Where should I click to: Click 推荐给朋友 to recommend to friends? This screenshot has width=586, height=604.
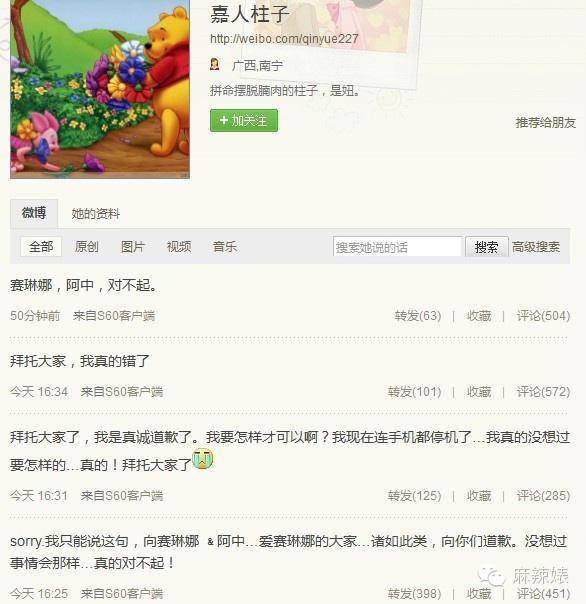pos(546,122)
